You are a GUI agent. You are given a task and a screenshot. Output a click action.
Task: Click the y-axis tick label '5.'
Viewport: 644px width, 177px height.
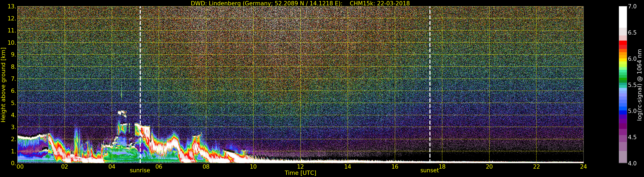click(x=14, y=103)
